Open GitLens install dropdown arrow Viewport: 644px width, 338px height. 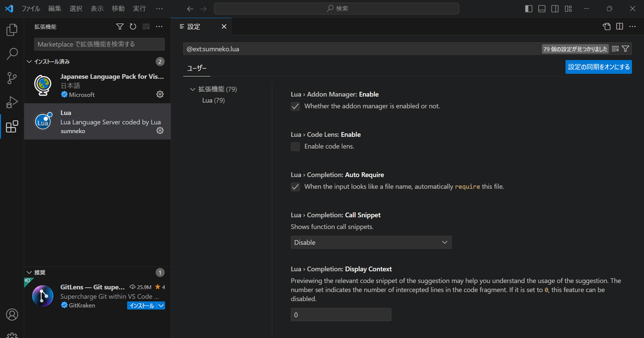pyautogui.click(x=161, y=306)
